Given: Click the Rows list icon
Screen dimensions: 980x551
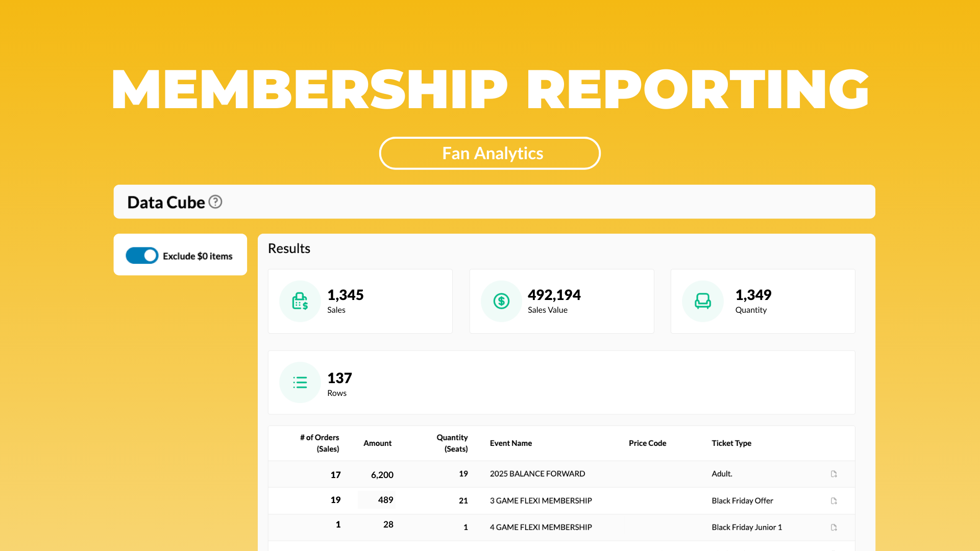Looking at the screenshot, I should pos(300,383).
